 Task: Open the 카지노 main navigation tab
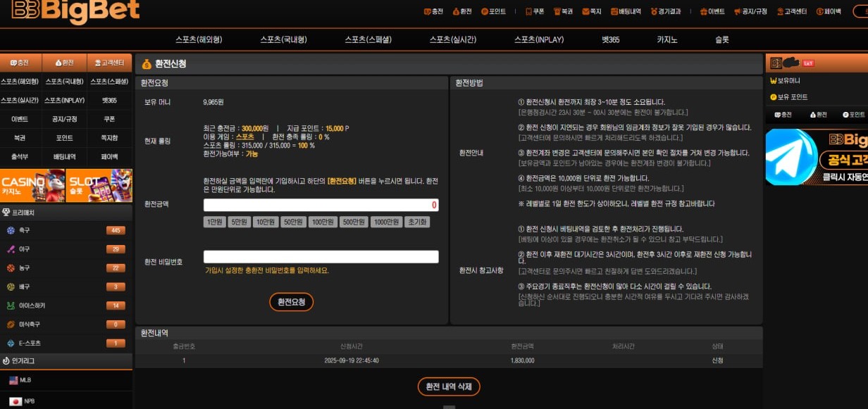pos(666,39)
